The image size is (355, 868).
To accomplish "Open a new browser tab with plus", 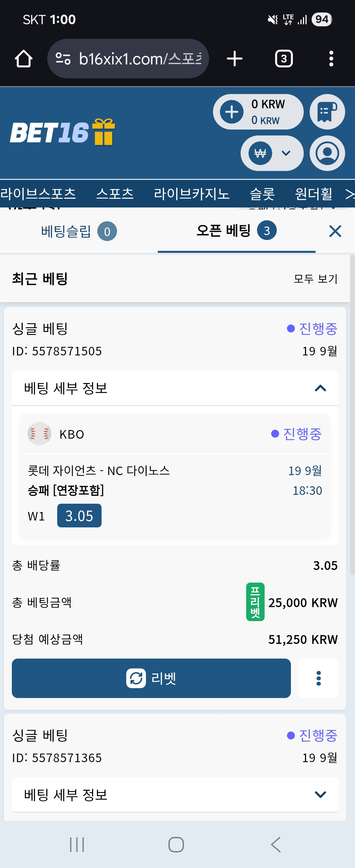I will click(x=234, y=59).
